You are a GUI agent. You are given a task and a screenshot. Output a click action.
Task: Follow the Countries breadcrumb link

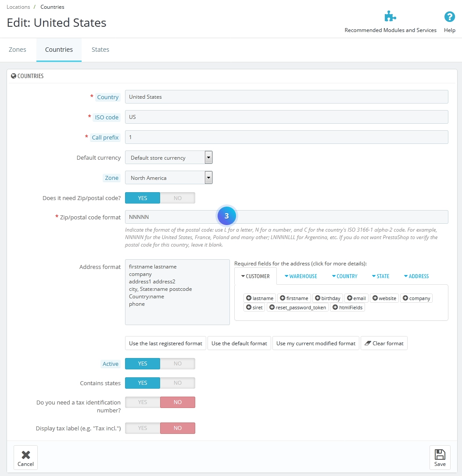(x=52, y=7)
